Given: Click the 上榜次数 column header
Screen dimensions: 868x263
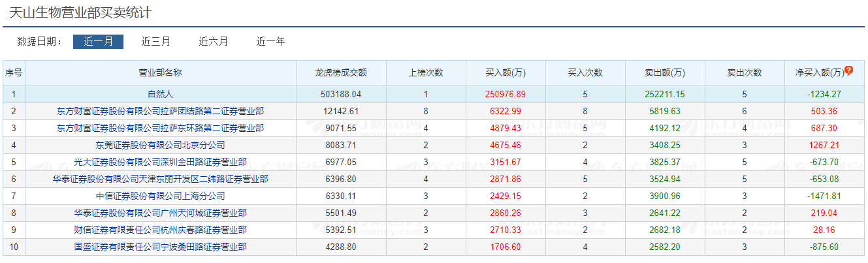Looking at the screenshot, I should point(426,72).
